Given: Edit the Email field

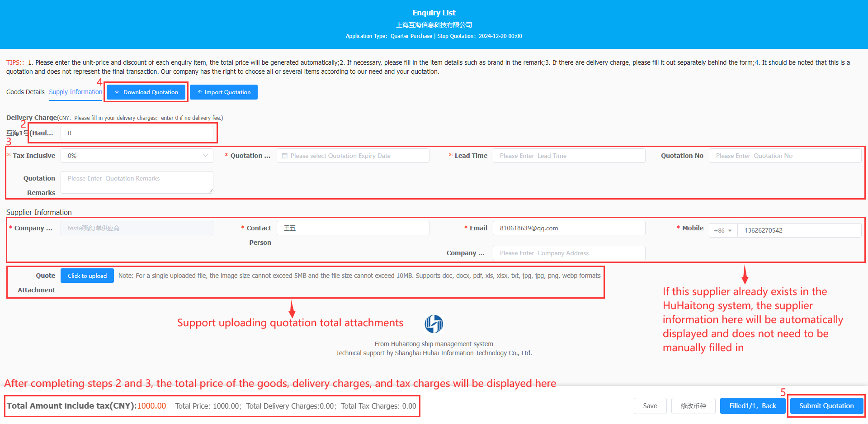Looking at the screenshot, I should 569,228.
